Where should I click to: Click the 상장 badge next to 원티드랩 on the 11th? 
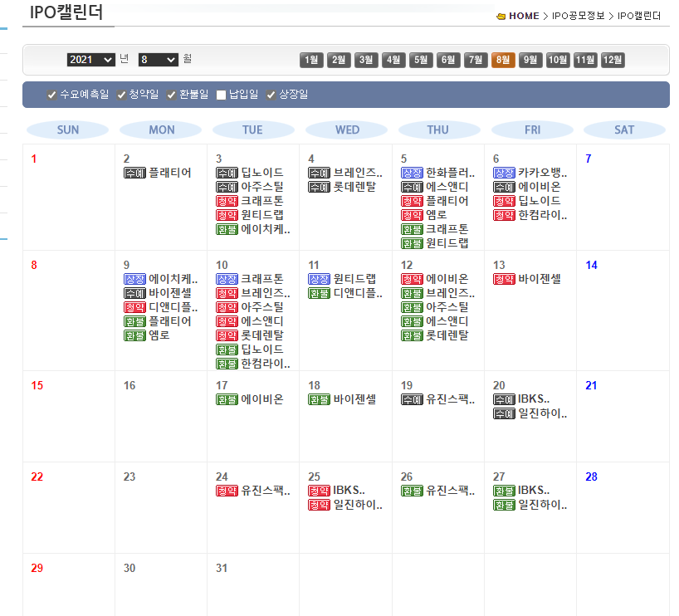tap(319, 279)
